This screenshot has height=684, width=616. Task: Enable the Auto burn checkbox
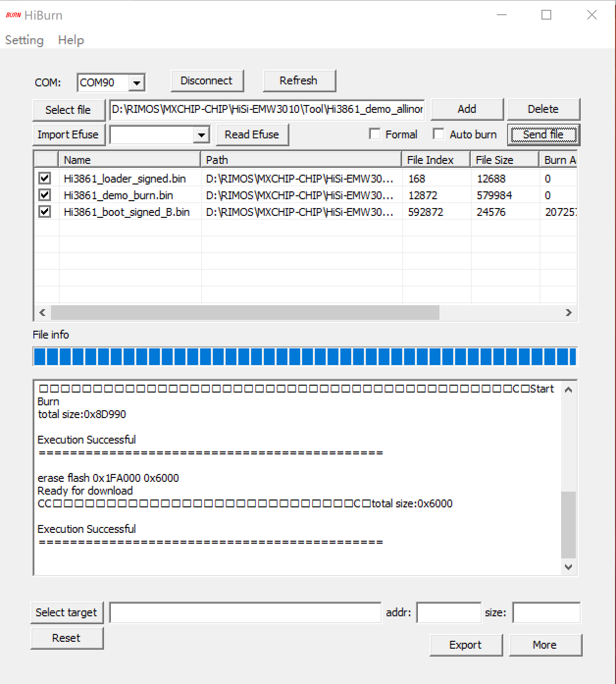(x=439, y=134)
